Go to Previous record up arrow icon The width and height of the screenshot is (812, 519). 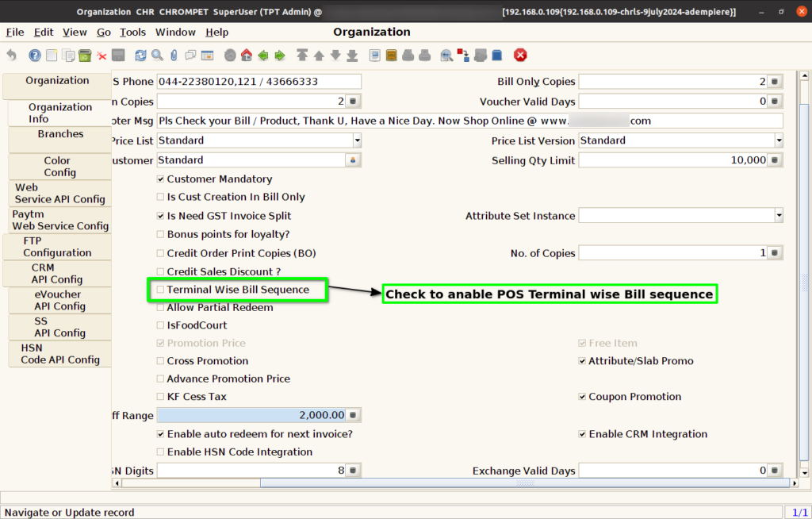point(319,55)
